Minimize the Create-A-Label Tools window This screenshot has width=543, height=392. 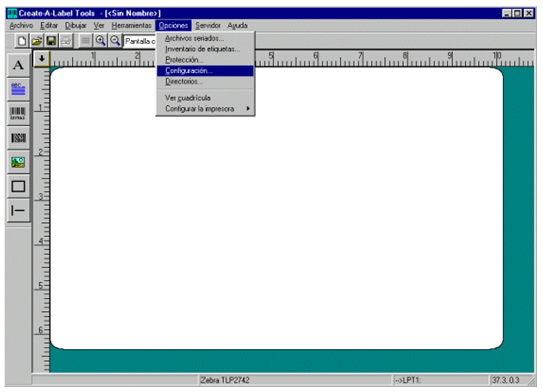click(x=506, y=13)
